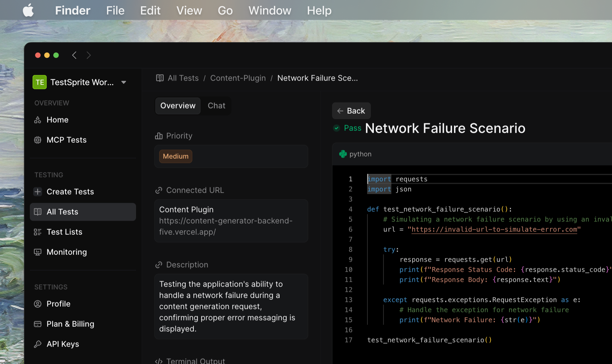Switch to the Chat tab
The height and width of the screenshot is (364, 612).
pos(216,106)
